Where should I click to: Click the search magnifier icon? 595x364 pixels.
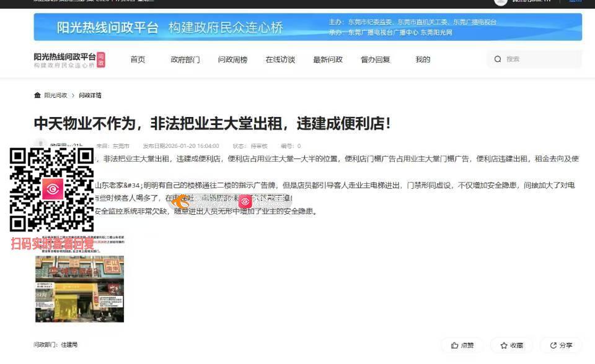pos(498,59)
